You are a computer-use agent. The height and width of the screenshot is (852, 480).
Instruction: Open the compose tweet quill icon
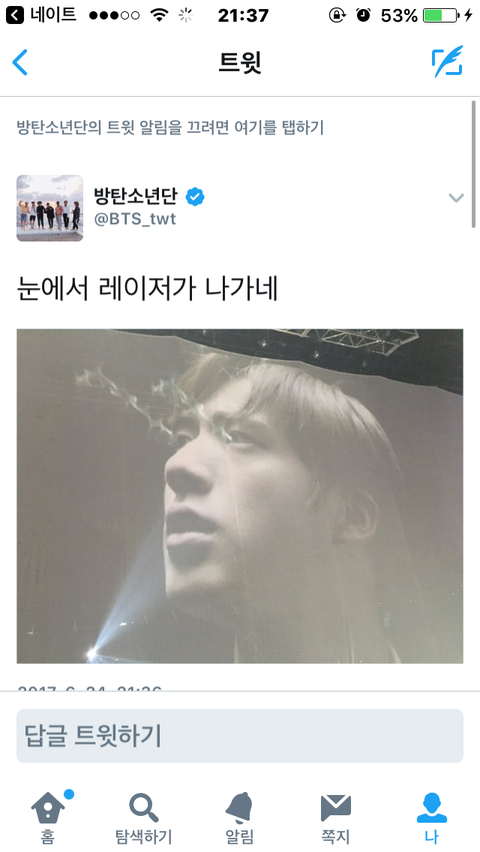[x=447, y=61]
